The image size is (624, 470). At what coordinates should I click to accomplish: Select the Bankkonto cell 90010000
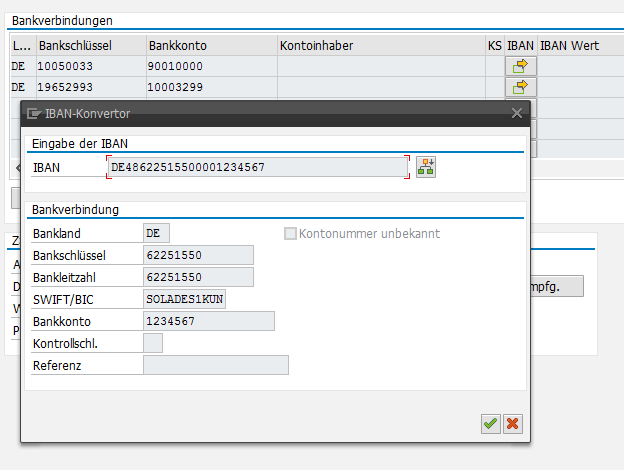click(210, 66)
